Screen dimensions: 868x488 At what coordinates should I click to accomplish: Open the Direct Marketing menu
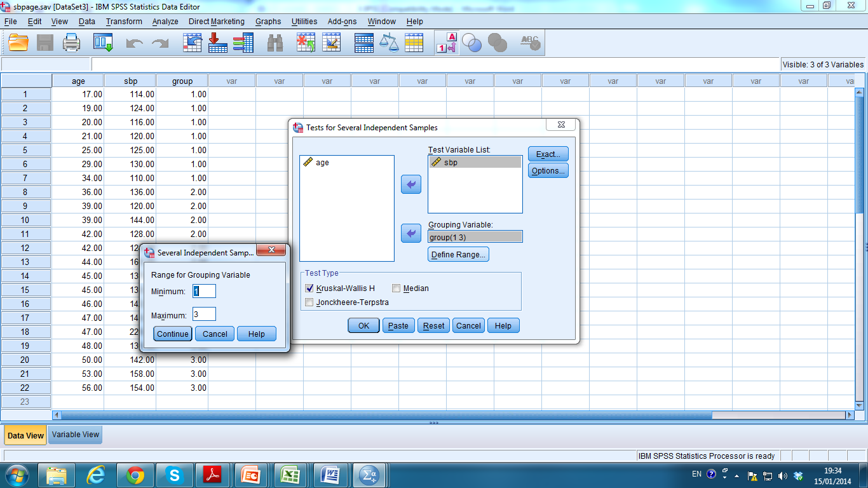tap(217, 21)
